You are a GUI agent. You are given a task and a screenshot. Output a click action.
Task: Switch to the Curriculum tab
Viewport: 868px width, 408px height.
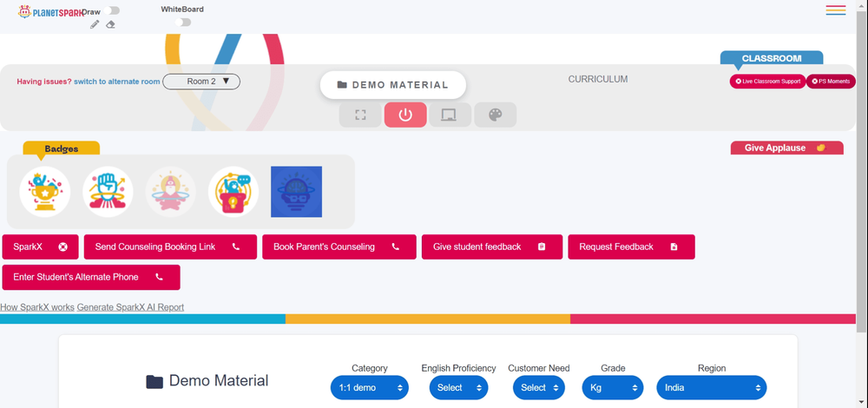click(598, 79)
